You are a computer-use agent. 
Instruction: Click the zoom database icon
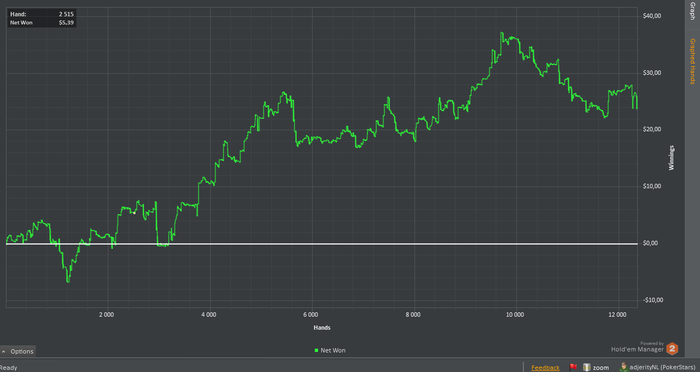coord(587,367)
